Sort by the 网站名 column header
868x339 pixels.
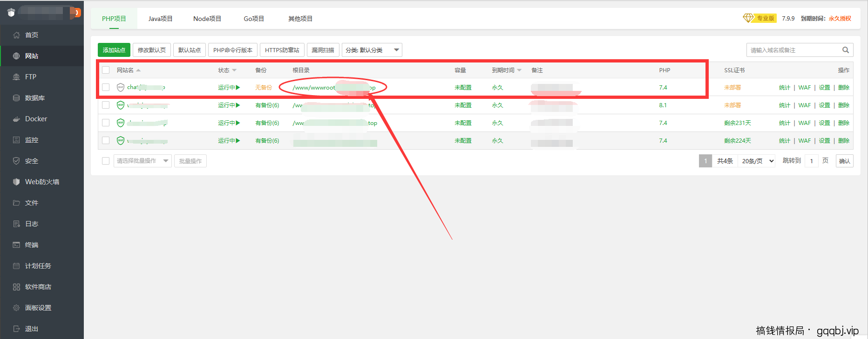pyautogui.click(x=129, y=70)
